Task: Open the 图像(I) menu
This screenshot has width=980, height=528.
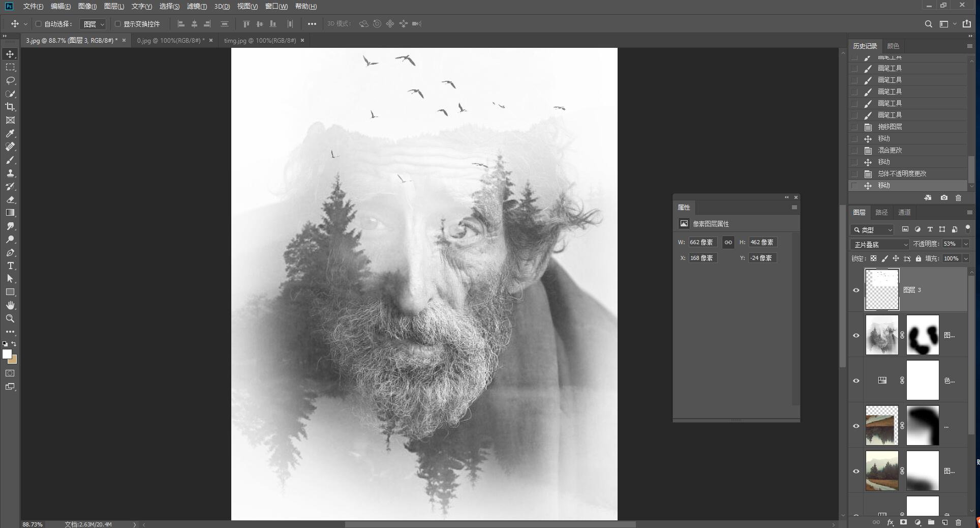Action: pos(87,6)
